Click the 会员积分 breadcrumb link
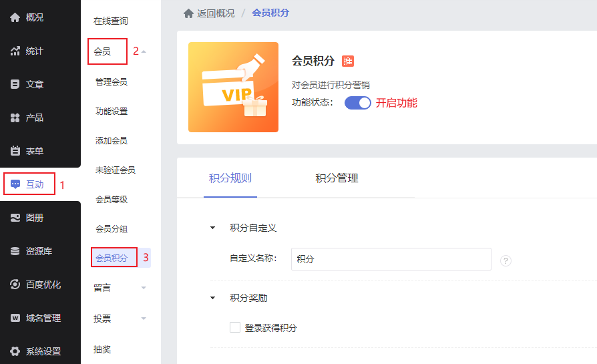 click(270, 13)
